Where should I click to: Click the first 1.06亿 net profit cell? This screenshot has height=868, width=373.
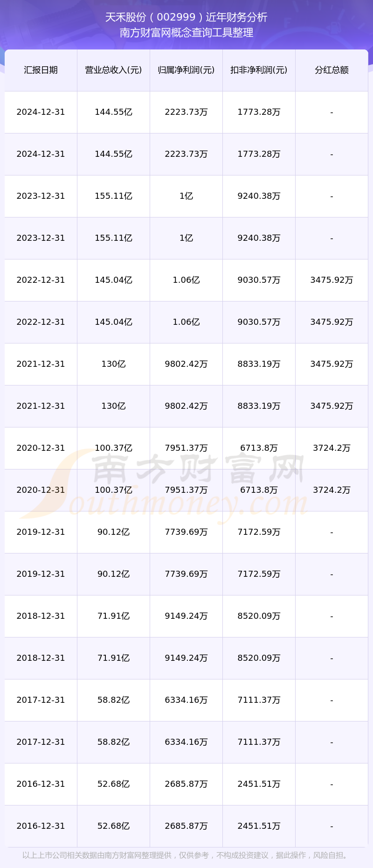pos(186,280)
